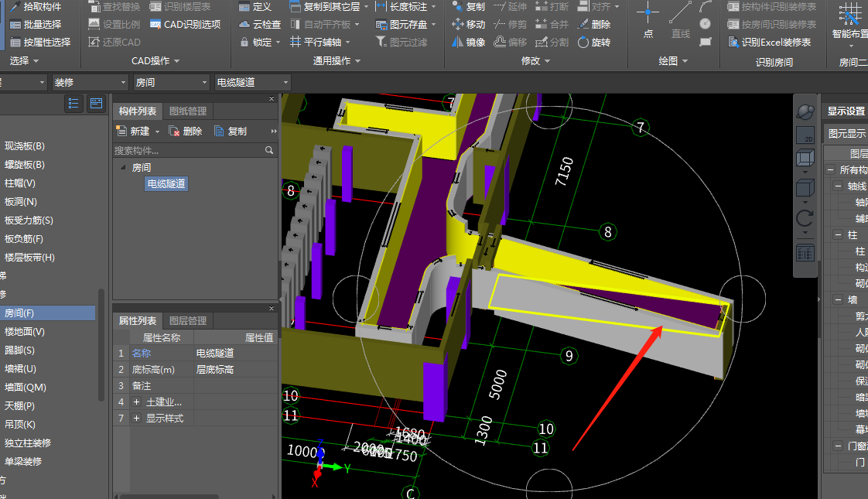
Task: Collapse the 轴线 node in display settings
Action: pos(838,186)
